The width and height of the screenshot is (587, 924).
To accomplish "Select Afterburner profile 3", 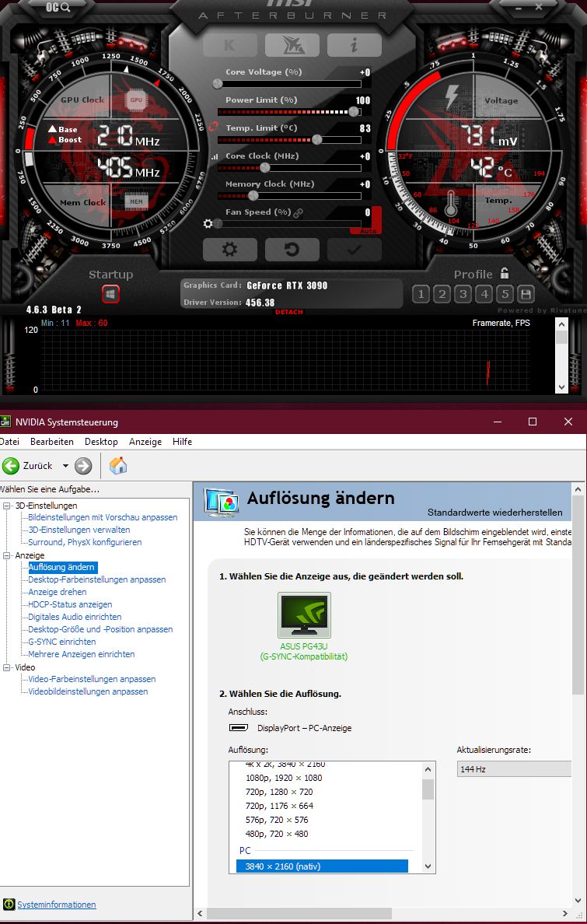I will pyautogui.click(x=463, y=293).
